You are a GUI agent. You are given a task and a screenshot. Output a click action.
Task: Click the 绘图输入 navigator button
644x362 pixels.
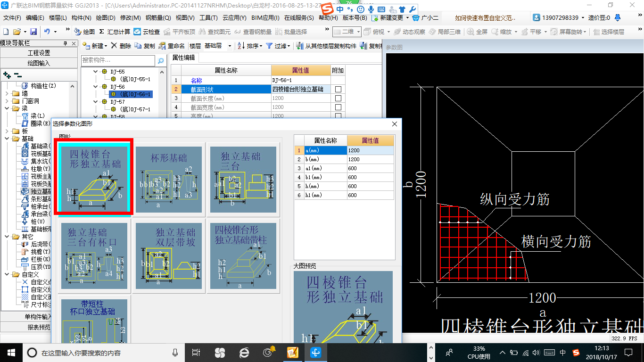pyautogui.click(x=39, y=63)
